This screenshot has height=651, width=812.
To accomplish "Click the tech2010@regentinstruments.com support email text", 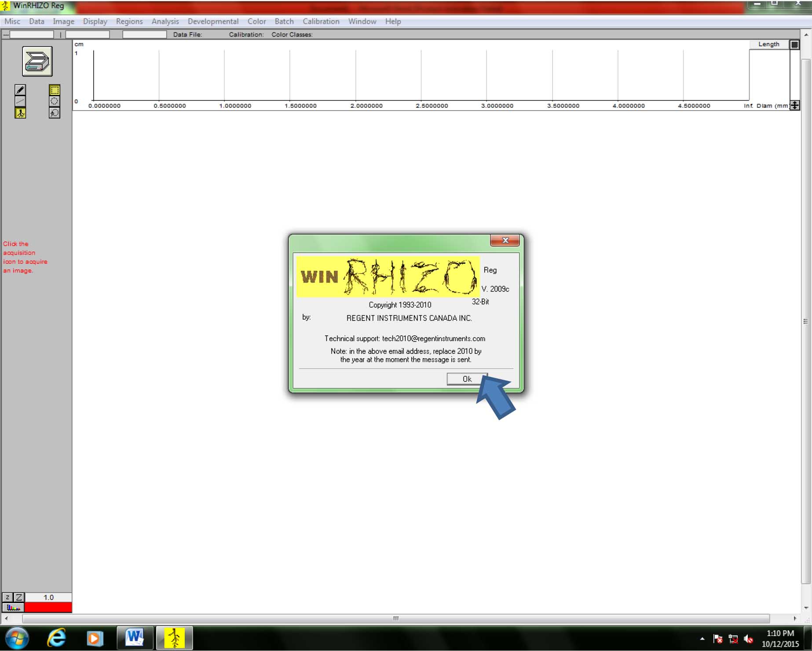I will 433,338.
